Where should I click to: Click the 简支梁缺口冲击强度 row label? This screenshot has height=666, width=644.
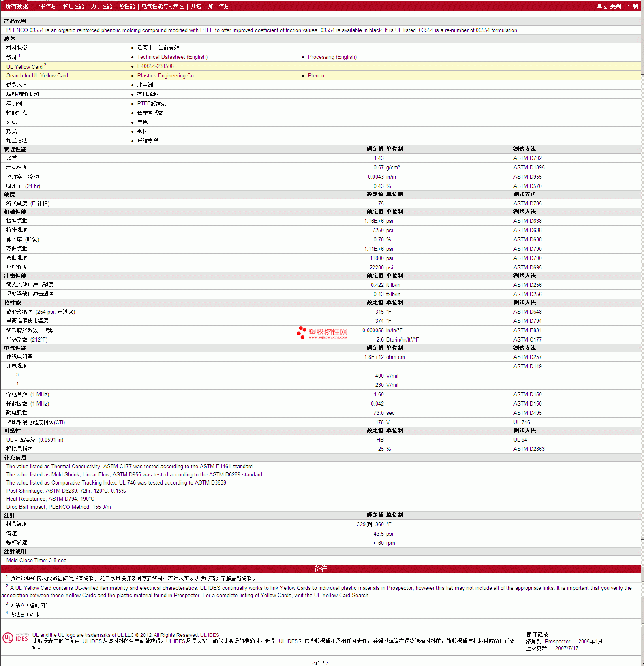30,285
